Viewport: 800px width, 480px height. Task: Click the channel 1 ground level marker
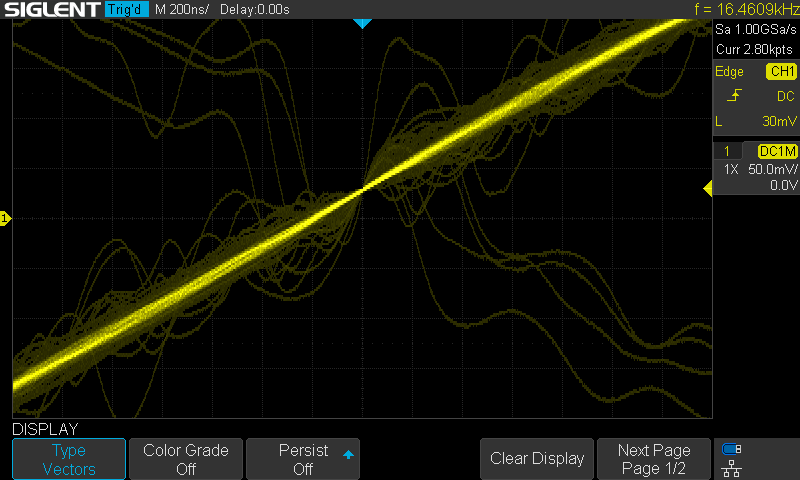5,219
